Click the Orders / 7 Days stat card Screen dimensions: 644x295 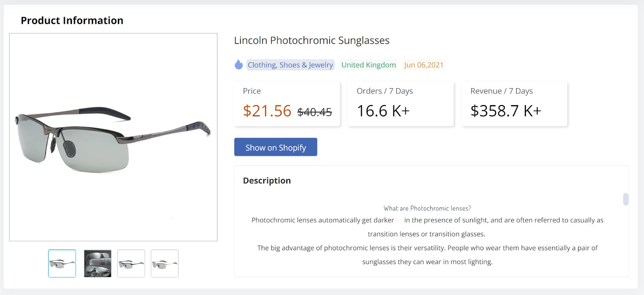point(400,103)
